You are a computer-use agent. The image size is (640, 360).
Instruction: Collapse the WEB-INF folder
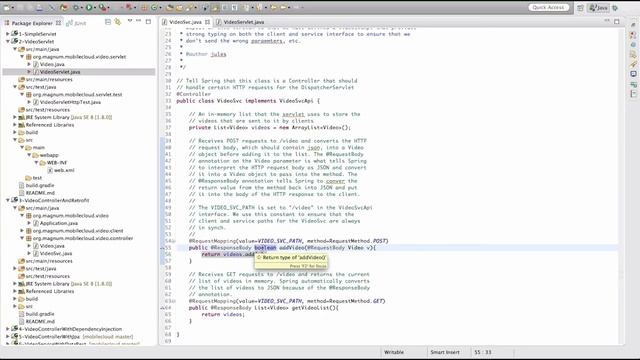click(x=36, y=162)
